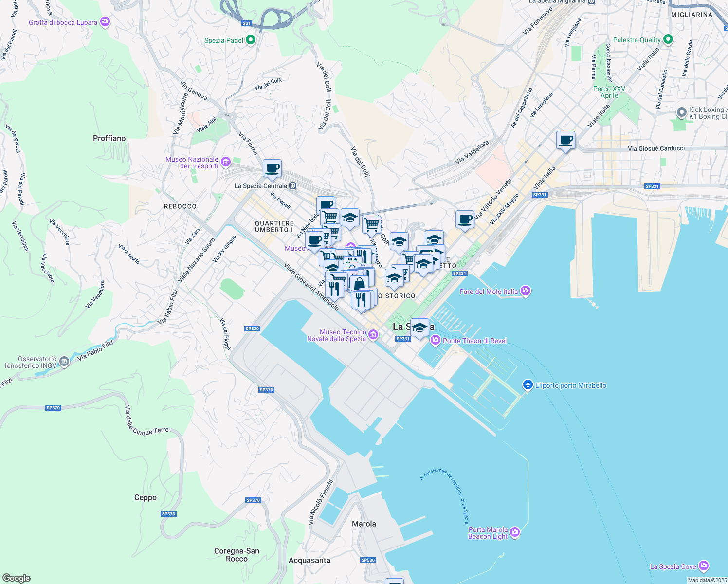728x584 pixels.
Task: Click the shopping cart marker near Via dei Colli
Action: [371, 225]
